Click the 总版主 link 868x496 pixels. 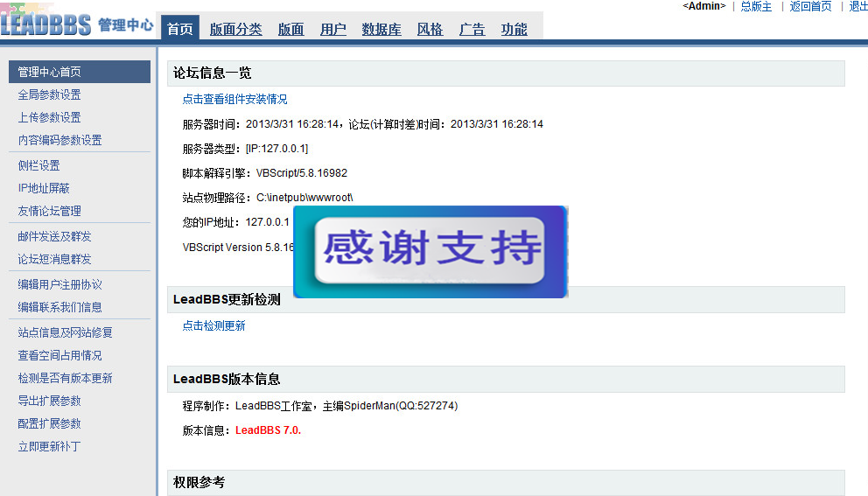pyautogui.click(x=756, y=7)
